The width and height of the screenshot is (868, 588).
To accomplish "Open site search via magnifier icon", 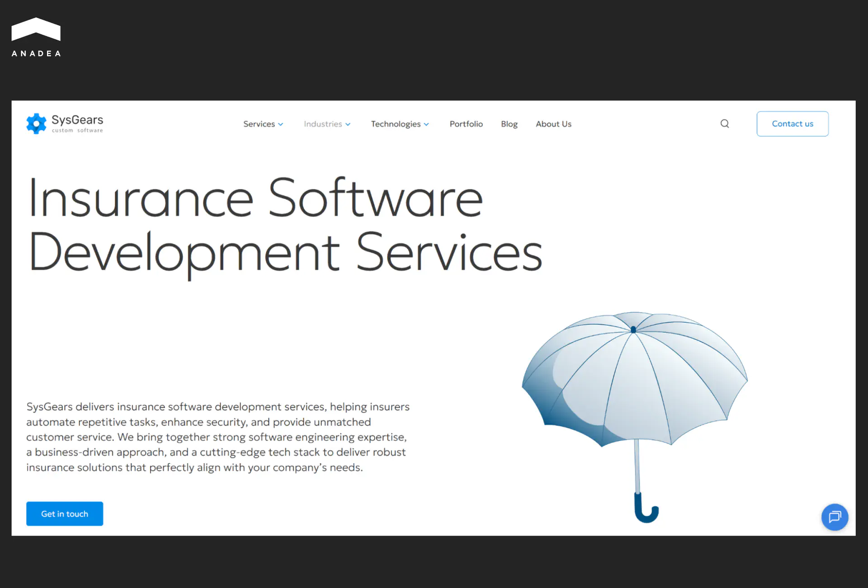I will (725, 124).
